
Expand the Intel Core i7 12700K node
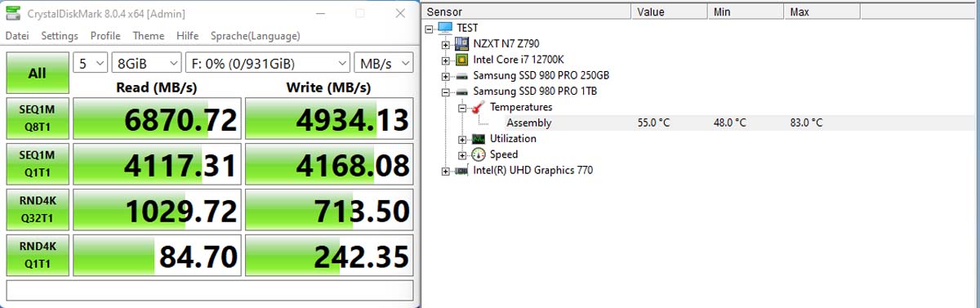(446, 60)
